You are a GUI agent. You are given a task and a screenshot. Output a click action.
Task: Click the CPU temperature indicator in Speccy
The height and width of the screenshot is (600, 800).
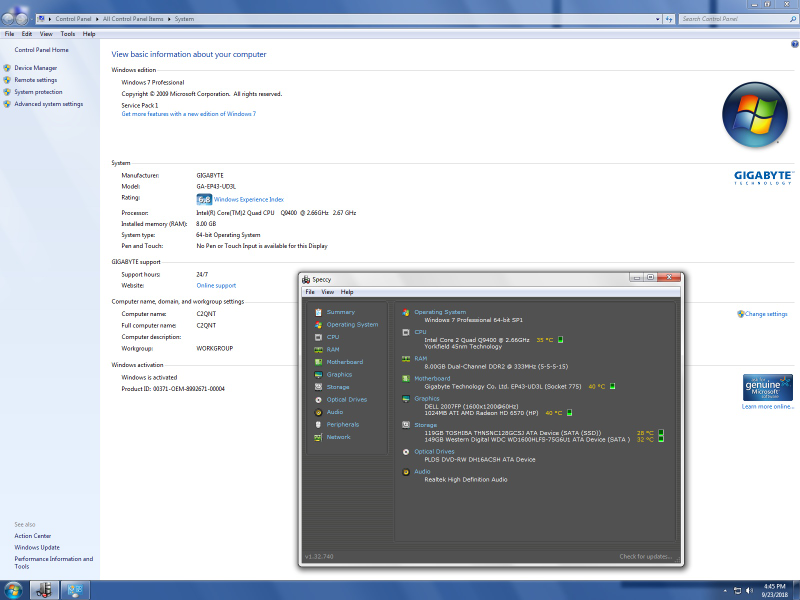click(560, 340)
